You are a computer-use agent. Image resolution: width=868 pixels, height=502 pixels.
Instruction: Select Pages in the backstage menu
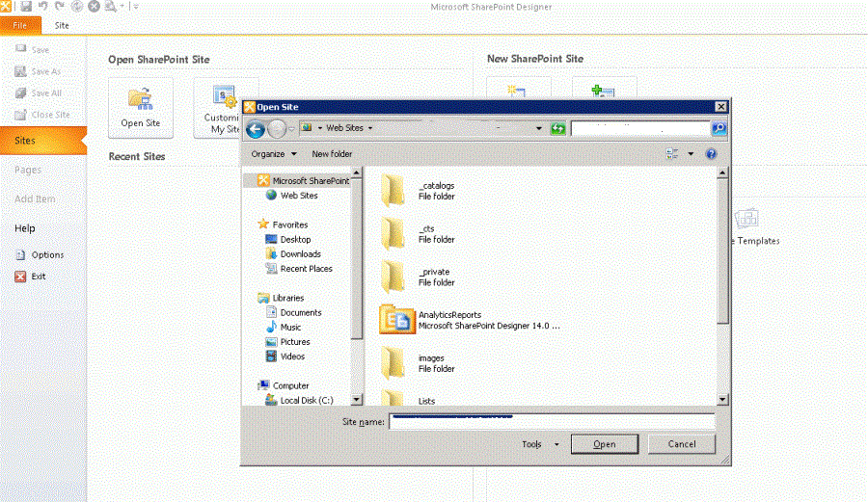pos(28,170)
